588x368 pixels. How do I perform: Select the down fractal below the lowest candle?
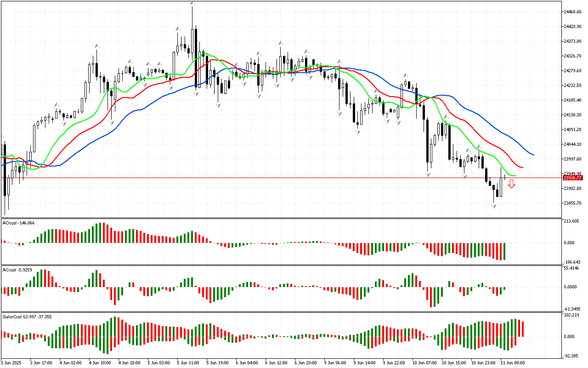pos(493,206)
